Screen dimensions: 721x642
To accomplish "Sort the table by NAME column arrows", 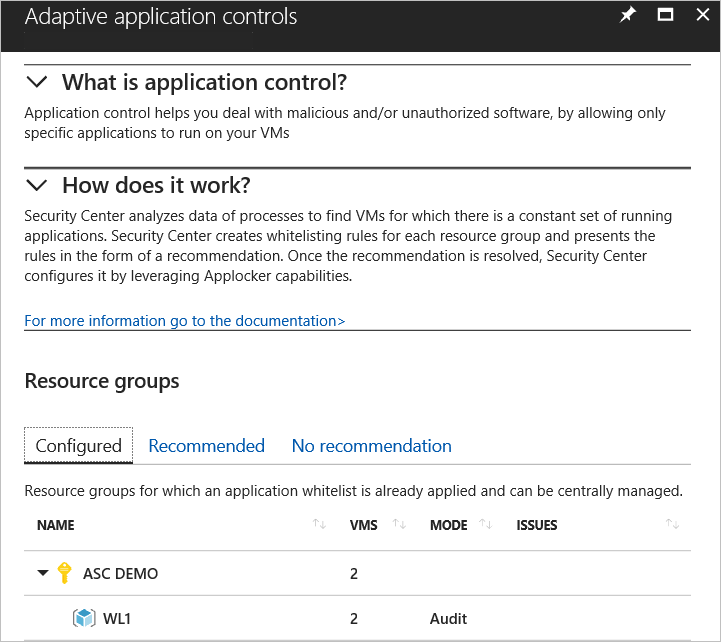I will 319,524.
